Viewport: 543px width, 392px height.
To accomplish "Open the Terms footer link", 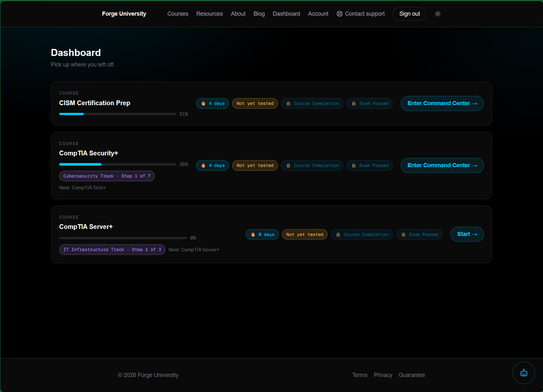I will tap(360, 375).
